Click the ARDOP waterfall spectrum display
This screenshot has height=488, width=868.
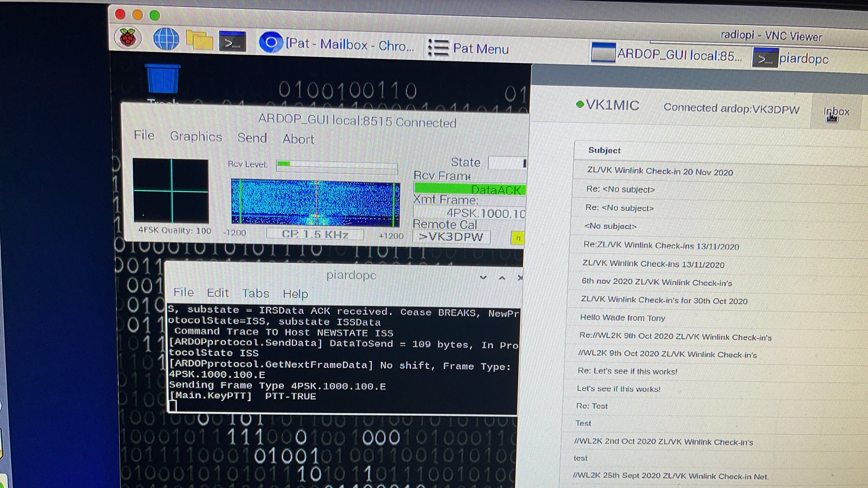(316, 203)
